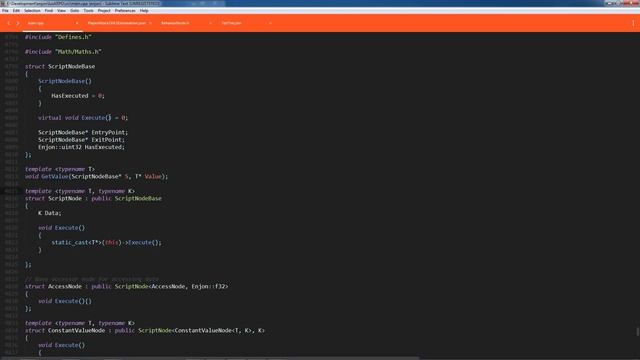The width and height of the screenshot is (640, 360).
Task: Open the Help menu
Action: coord(144,11)
